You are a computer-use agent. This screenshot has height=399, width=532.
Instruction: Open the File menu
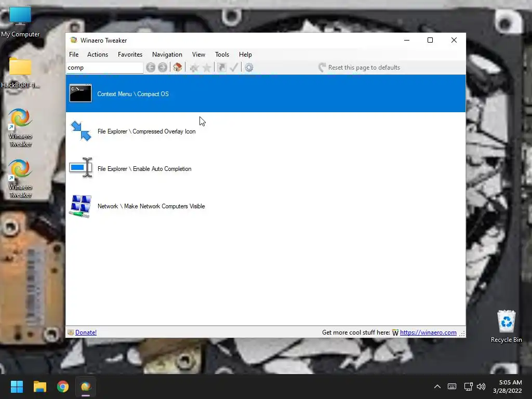point(74,54)
